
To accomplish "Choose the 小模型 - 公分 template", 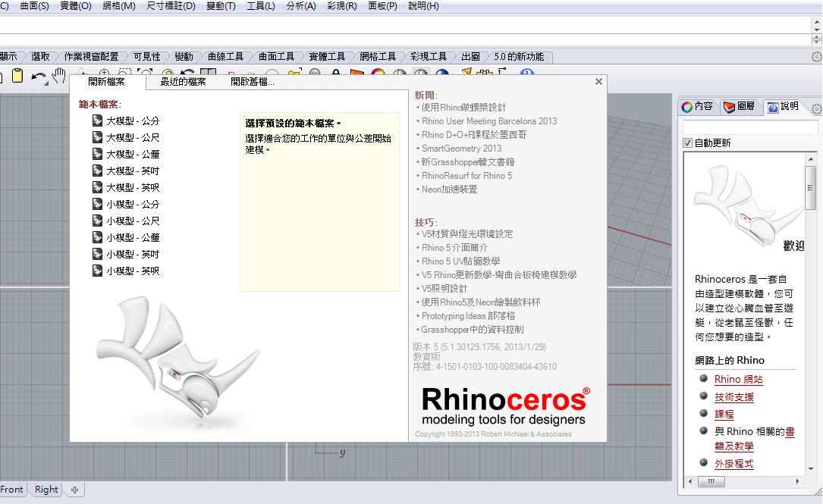I will pyautogui.click(x=126, y=204).
